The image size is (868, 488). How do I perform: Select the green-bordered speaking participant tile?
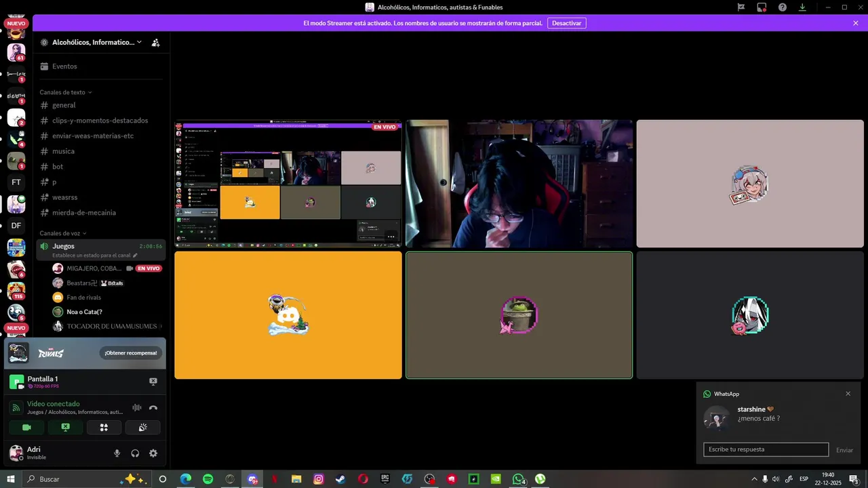click(519, 315)
